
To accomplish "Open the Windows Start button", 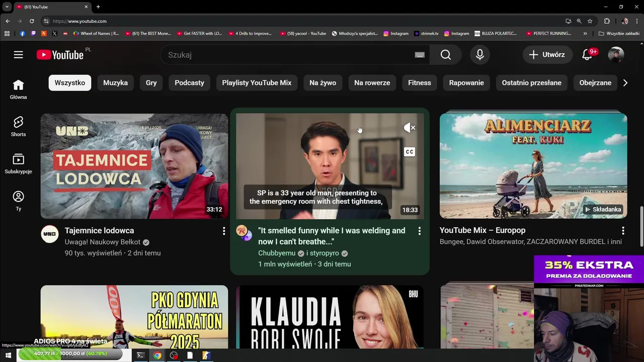I will (x=8, y=355).
